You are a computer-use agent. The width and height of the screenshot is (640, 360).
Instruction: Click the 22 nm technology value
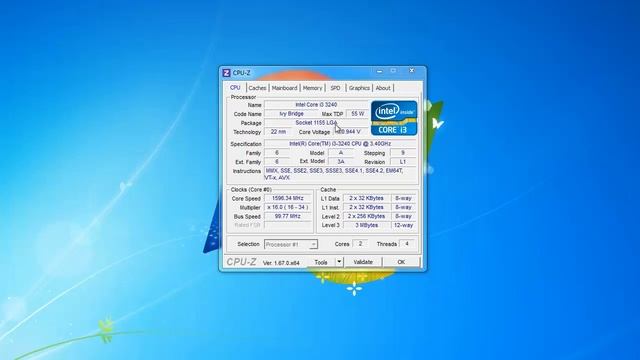pyautogui.click(x=278, y=132)
